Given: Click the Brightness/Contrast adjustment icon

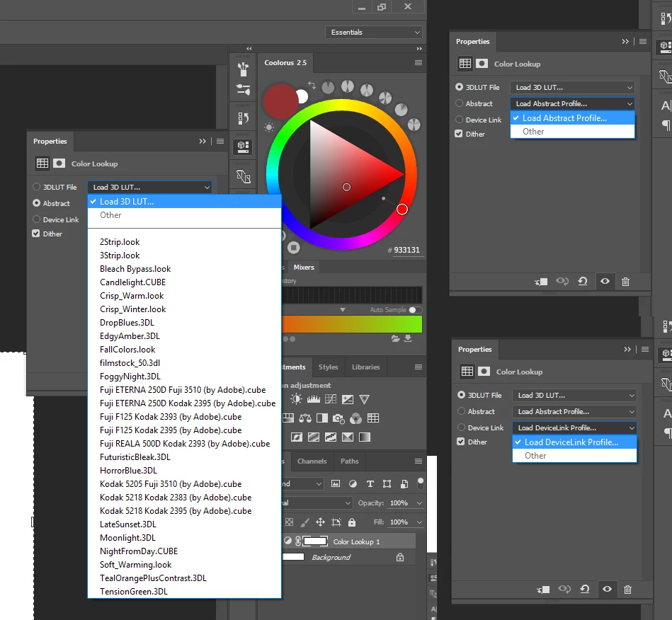Looking at the screenshot, I should click(x=296, y=399).
